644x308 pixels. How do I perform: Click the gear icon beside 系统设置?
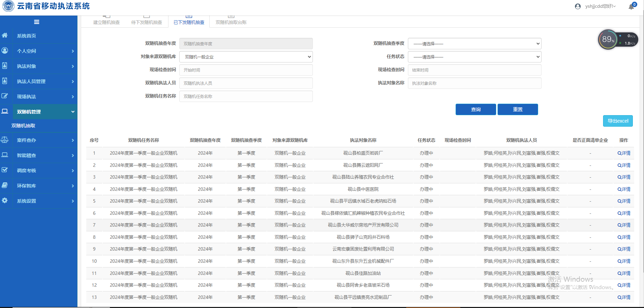pos(5,200)
